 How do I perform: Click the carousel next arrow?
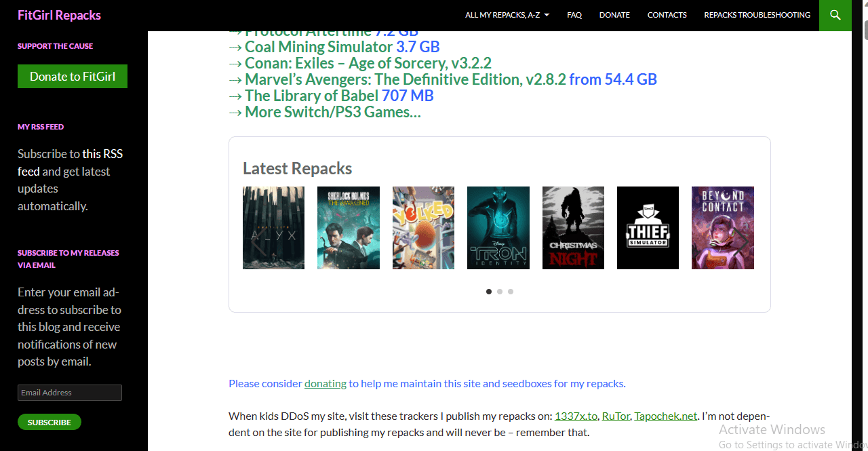click(741, 241)
